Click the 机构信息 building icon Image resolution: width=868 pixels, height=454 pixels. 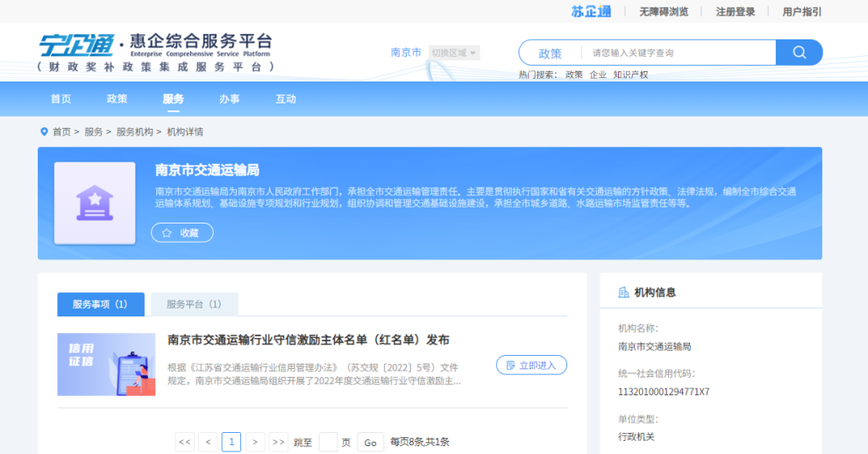[623, 293]
